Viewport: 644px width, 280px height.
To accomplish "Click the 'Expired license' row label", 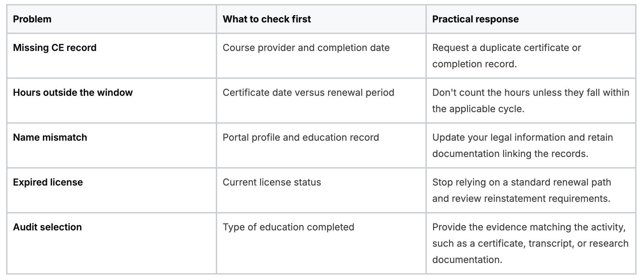I will point(48,182).
